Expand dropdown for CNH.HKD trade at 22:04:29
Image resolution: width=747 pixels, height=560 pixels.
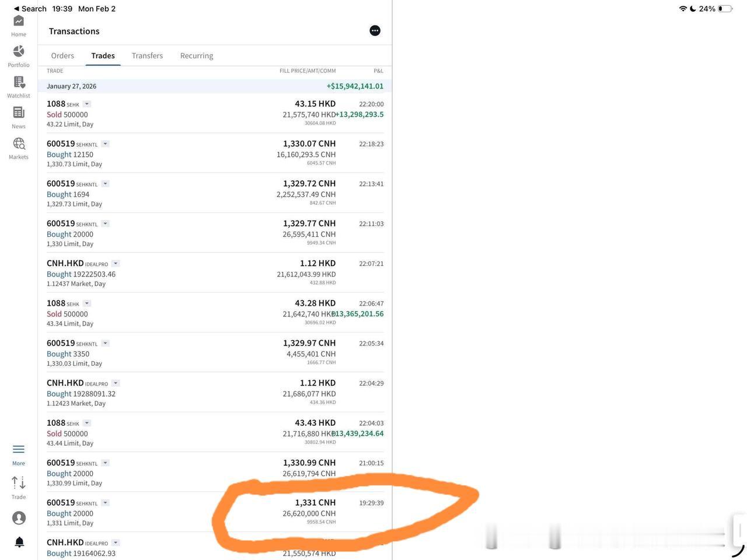coord(116,383)
